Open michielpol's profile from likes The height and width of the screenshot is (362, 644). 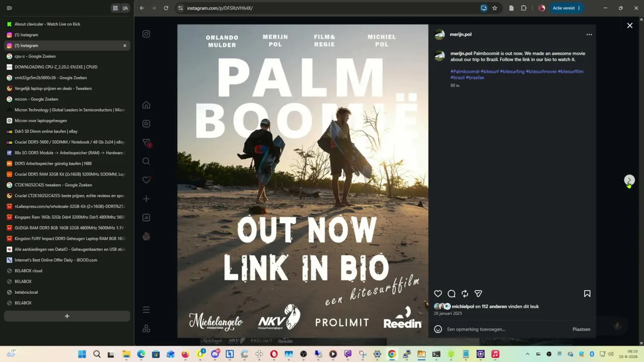point(463,307)
